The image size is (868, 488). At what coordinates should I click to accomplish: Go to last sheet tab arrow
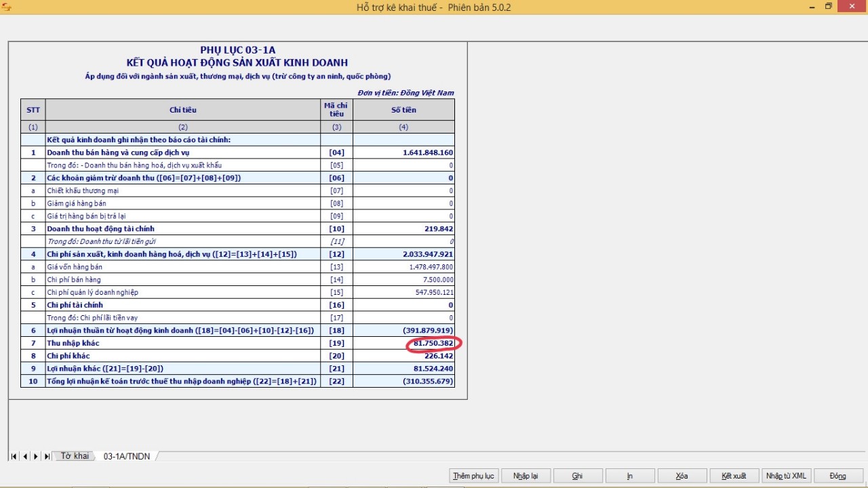47,457
